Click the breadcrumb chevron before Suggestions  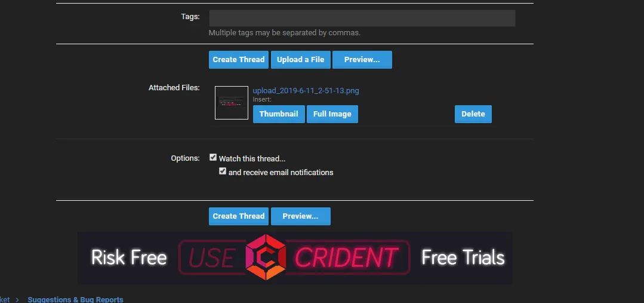pyautogui.click(x=18, y=299)
